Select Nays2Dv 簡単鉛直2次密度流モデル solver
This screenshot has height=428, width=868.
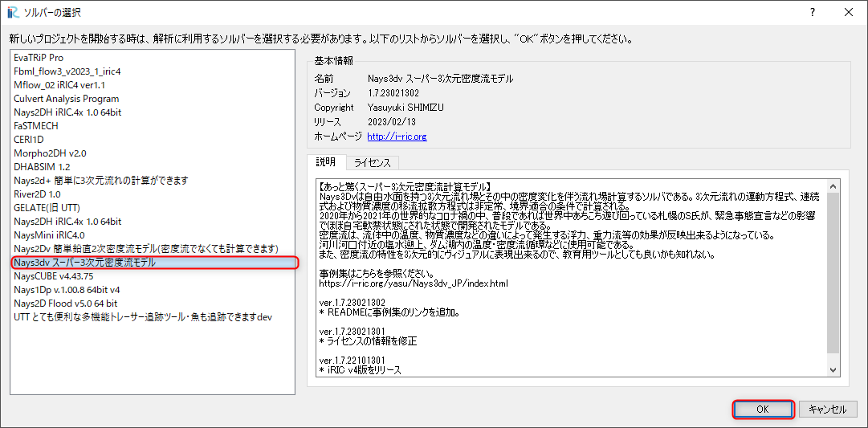153,249
